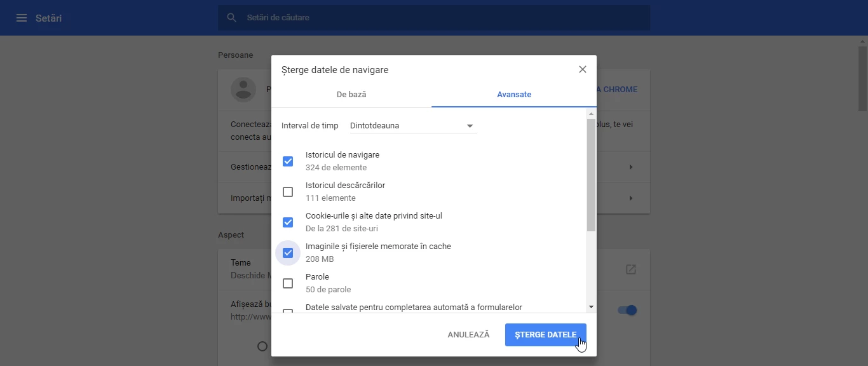Uncheck Istoricul de navigare

pyautogui.click(x=288, y=161)
